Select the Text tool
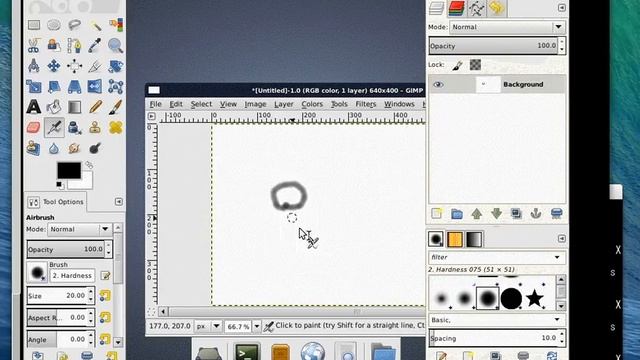Screen dimensions: 640x360 (x=34, y=107)
